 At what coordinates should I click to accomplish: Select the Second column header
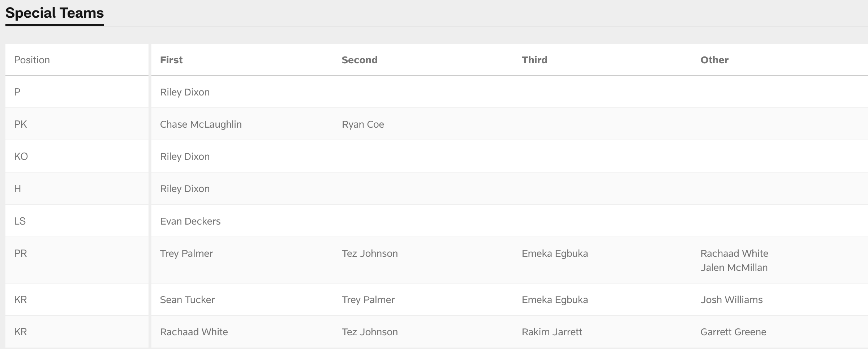pos(360,60)
